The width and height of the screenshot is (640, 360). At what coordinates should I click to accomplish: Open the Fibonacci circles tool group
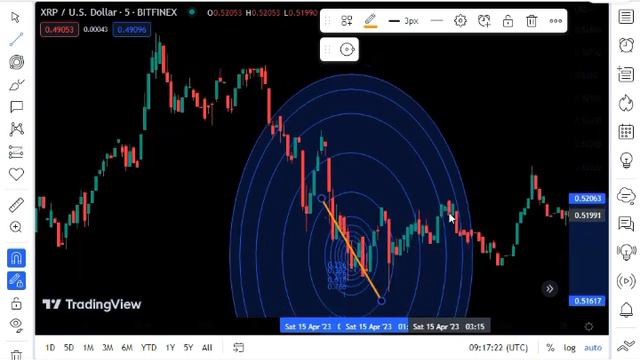click(16, 62)
